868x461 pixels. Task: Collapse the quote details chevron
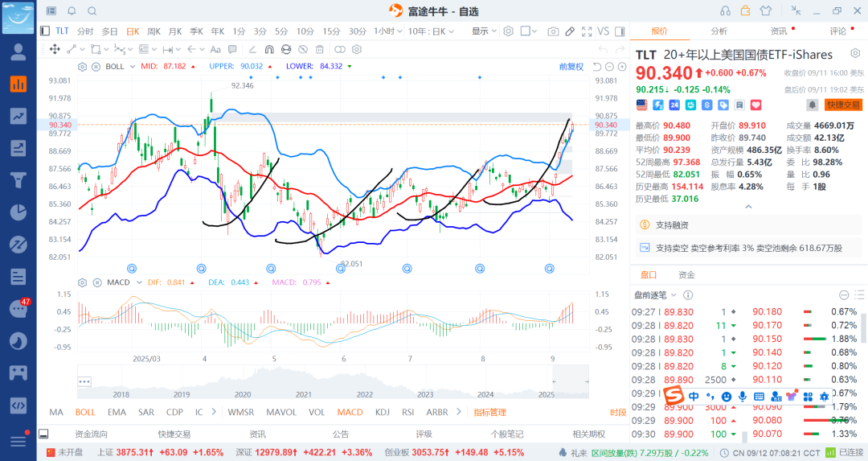[x=748, y=207]
